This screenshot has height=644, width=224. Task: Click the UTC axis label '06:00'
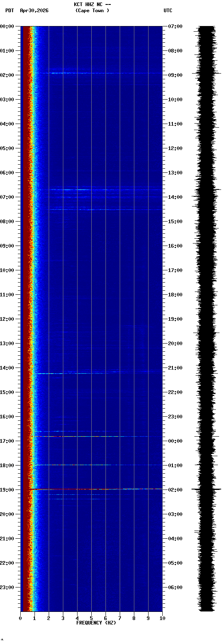tap(175, 587)
